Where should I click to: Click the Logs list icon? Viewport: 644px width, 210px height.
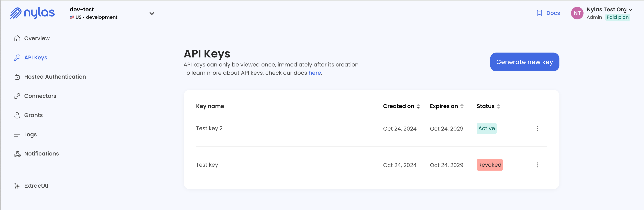click(x=17, y=134)
